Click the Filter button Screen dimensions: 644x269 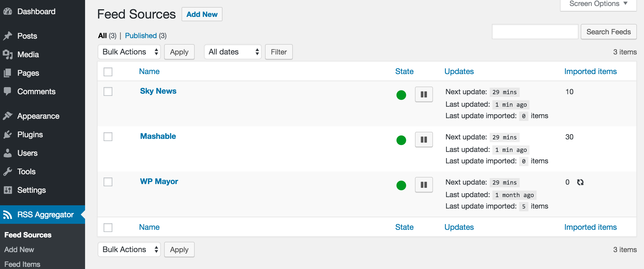click(279, 52)
